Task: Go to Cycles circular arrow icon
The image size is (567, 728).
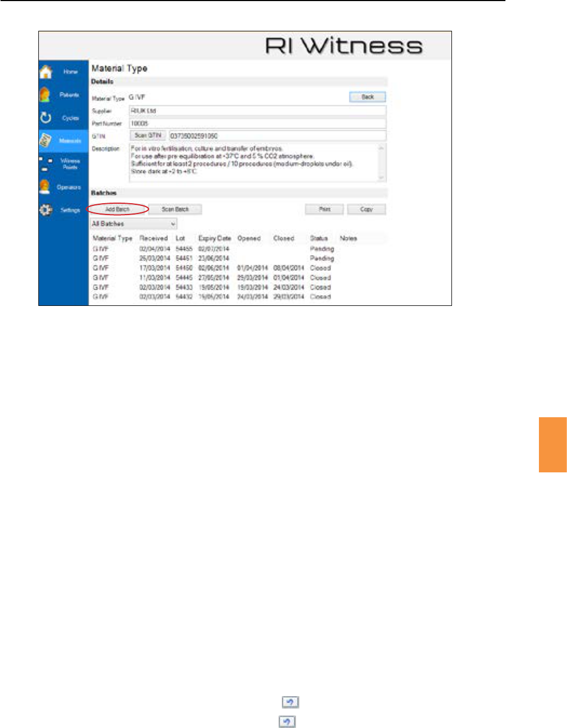Action: 46,118
